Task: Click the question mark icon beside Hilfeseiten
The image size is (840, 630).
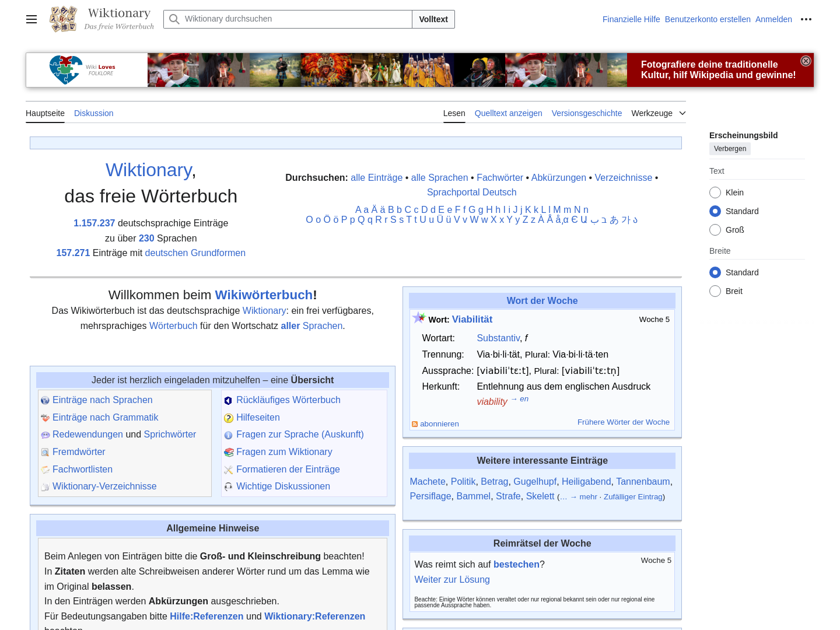Action: pyautogui.click(x=229, y=418)
